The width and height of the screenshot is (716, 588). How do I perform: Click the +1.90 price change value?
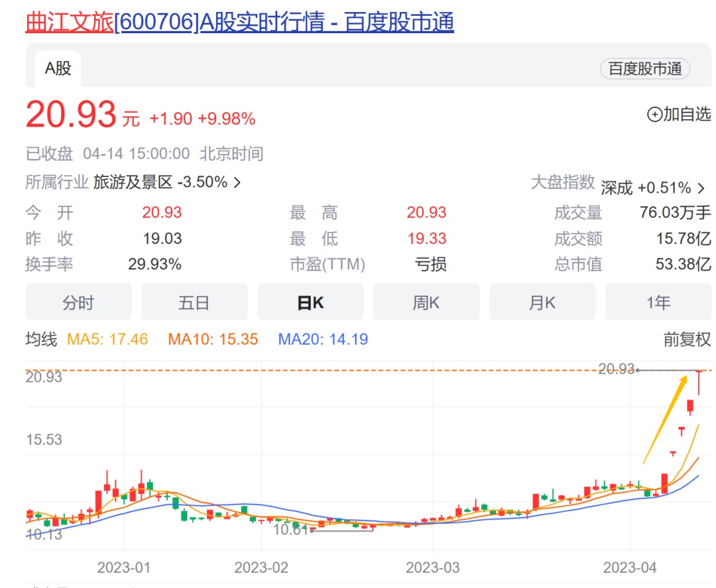coord(171,119)
